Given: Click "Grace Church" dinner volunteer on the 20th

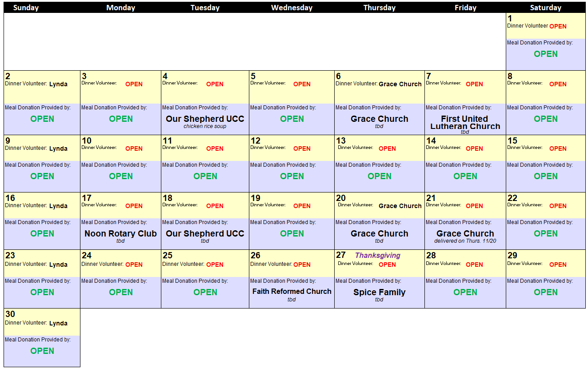Looking at the screenshot, I should pos(400,206).
